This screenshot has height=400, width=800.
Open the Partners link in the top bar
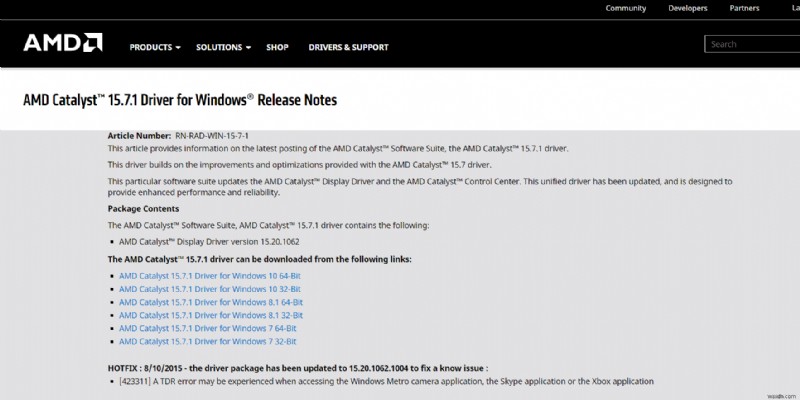coord(744,8)
